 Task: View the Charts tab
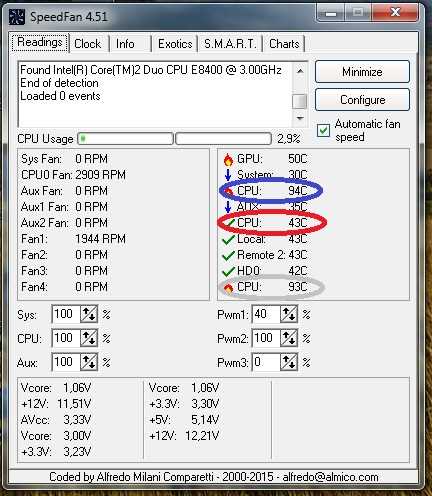tap(284, 44)
